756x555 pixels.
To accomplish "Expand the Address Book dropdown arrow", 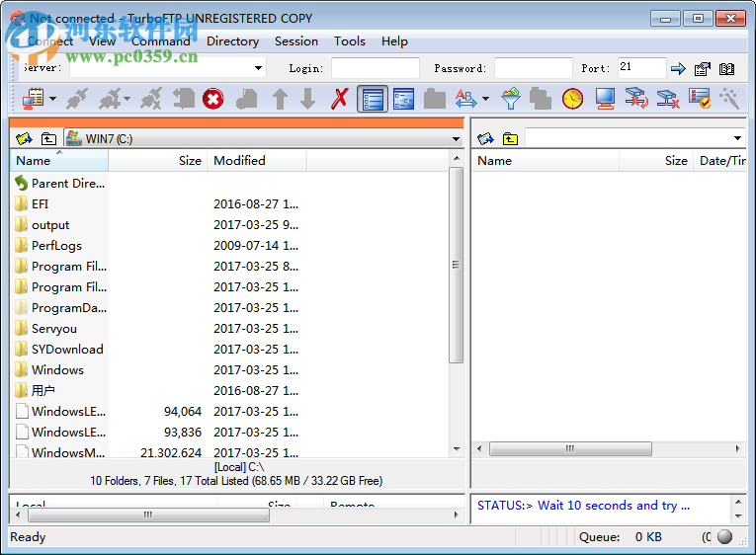I will (53, 99).
